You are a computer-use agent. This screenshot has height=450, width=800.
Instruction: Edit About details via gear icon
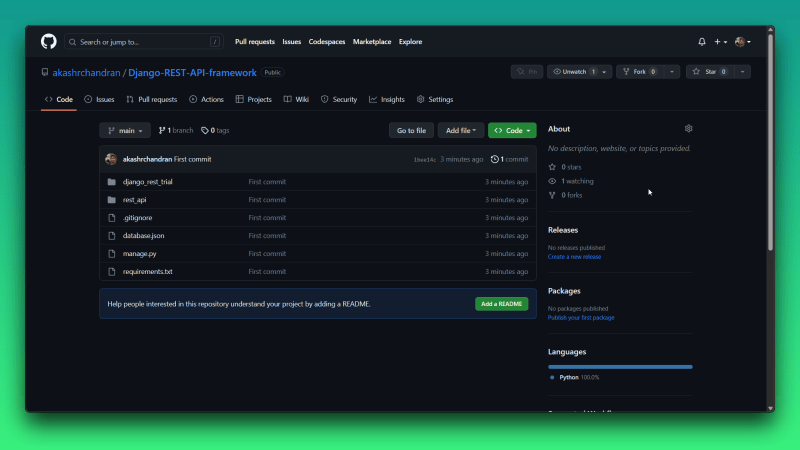[688, 129]
